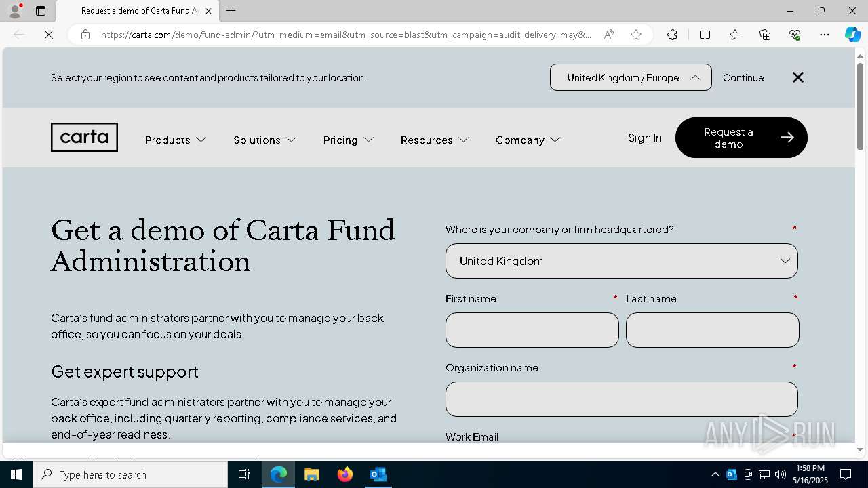Viewport: 868px width, 488px height.
Task: Click the page vertical scrollbar thumb
Action: click(860, 106)
